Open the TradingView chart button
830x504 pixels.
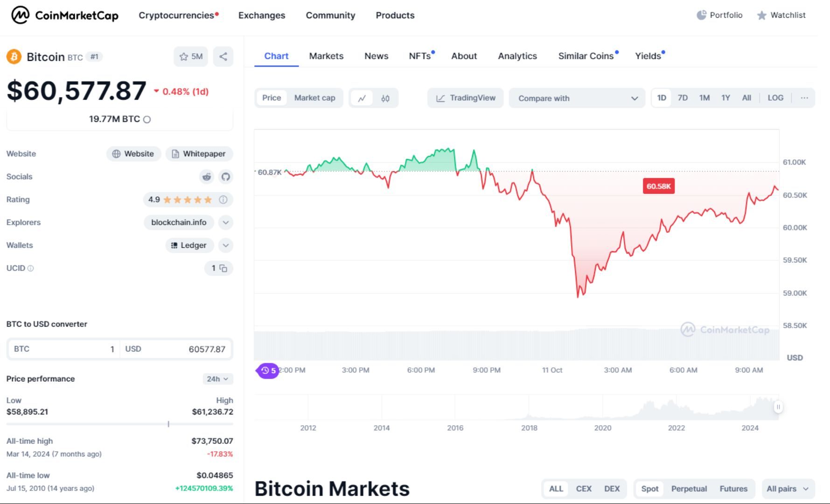tap(466, 98)
